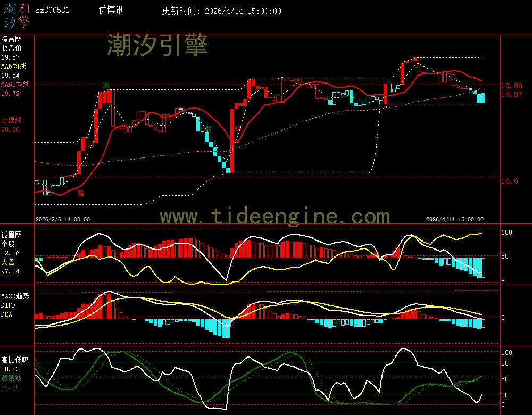Click the green 速度线 legend label
The image size is (532, 415).
tap(11, 378)
